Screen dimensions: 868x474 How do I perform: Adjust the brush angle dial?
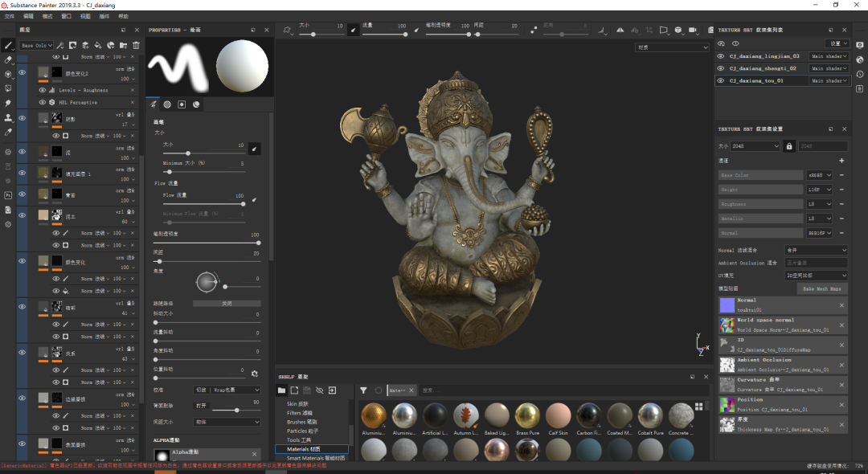(x=207, y=282)
